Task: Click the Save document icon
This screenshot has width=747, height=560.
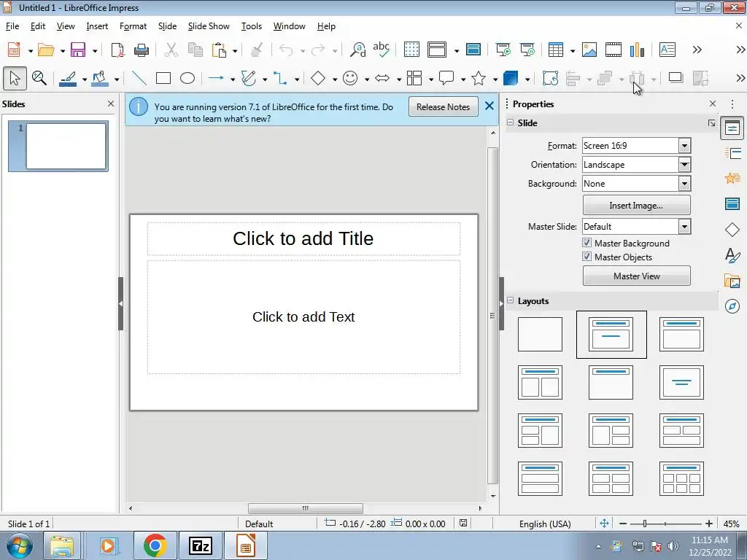Action: [77, 50]
